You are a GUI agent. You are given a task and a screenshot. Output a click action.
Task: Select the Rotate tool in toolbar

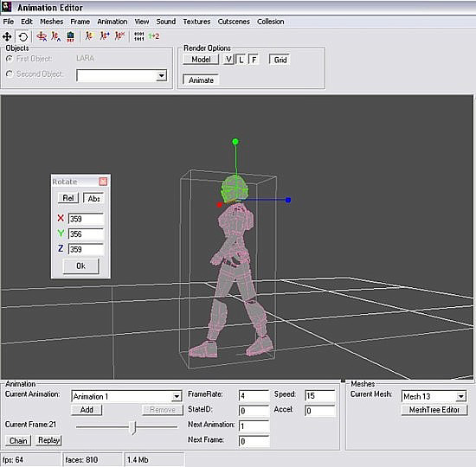(23, 36)
